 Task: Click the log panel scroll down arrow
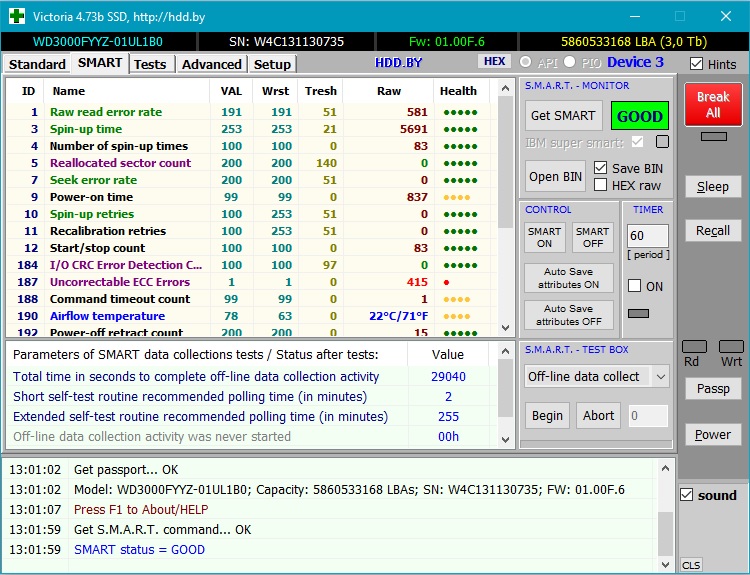click(665, 565)
